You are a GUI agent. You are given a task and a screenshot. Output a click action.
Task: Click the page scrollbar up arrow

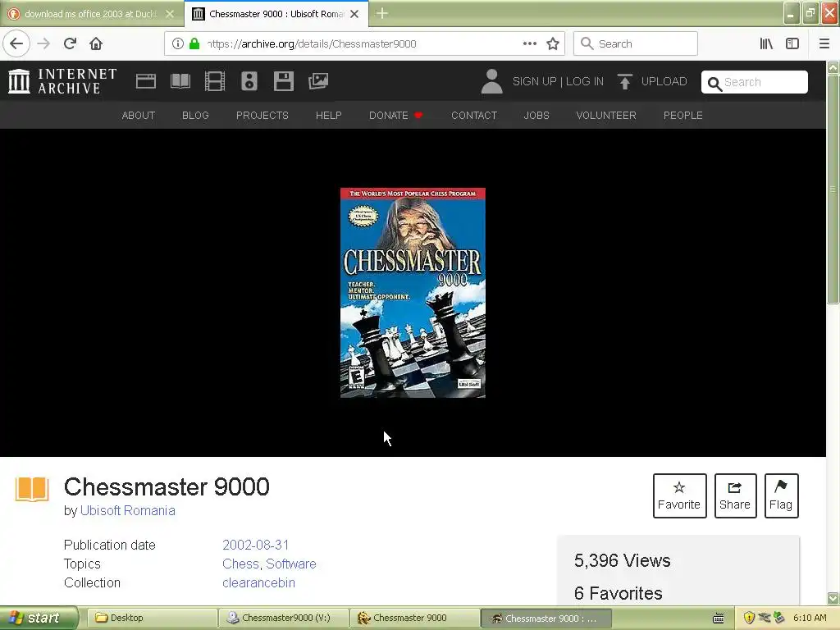pyautogui.click(x=833, y=67)
